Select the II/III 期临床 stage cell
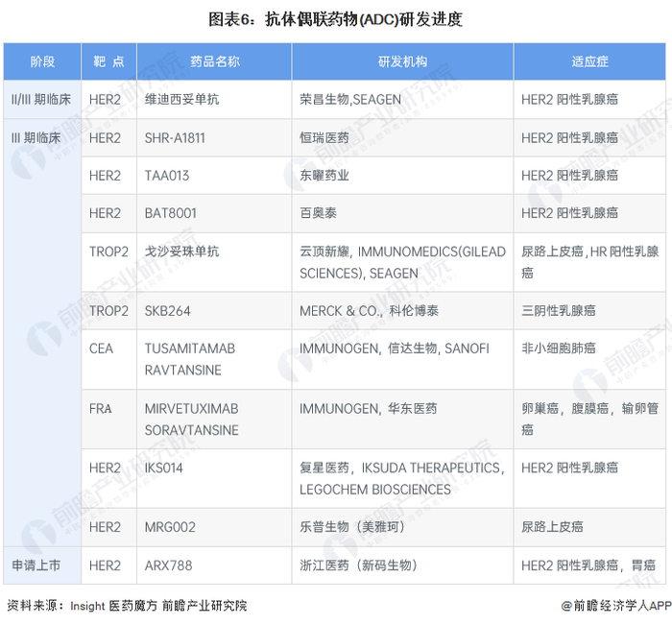This screenshot has width=672, height=625. click(41, 100)
